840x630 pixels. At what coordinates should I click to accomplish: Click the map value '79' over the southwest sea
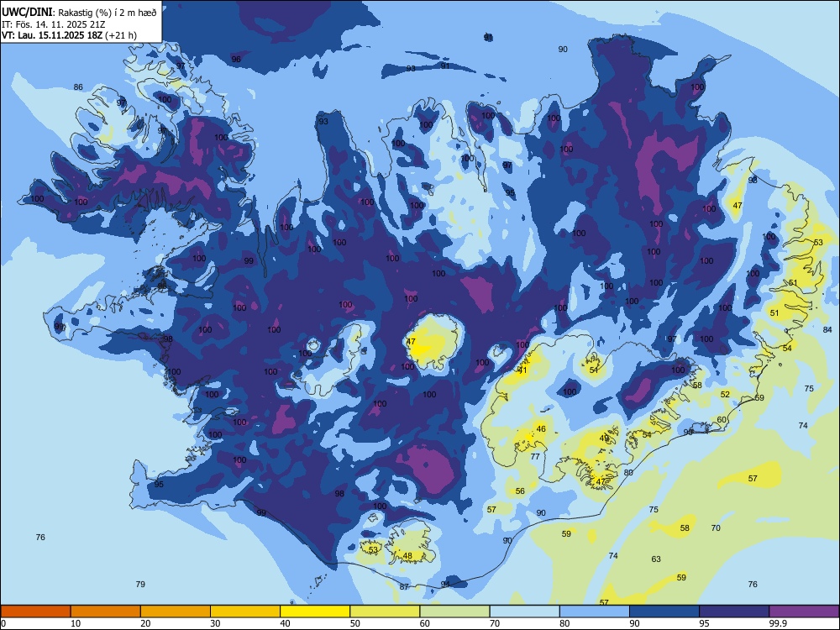pyautogui.click(x=140, y=585)
